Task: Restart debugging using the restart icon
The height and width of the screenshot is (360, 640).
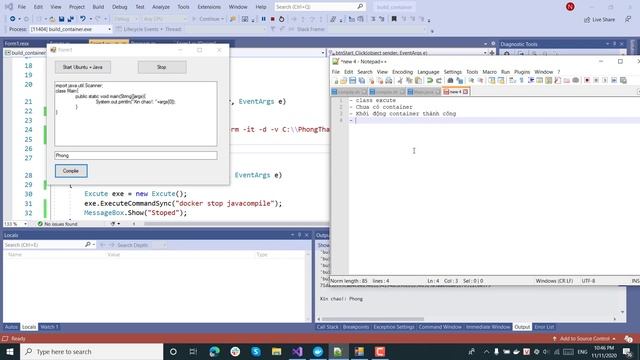Action: point(282,19)
